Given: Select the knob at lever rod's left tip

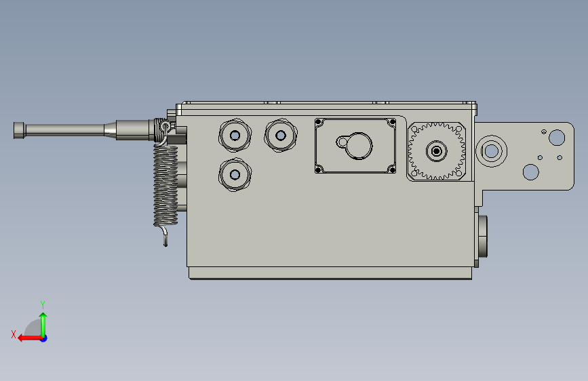Looking at the screenshot, I should coord(19,130).
